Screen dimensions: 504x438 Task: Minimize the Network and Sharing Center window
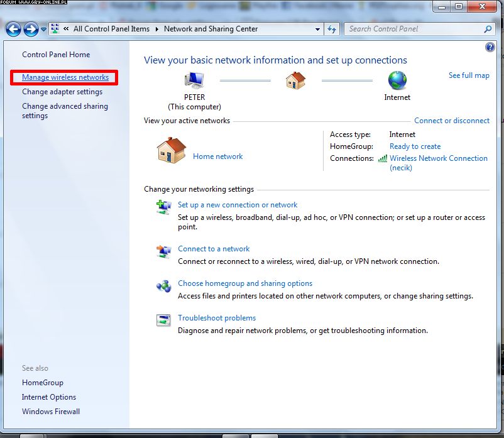pyautogui.click(x=442, y=7)
